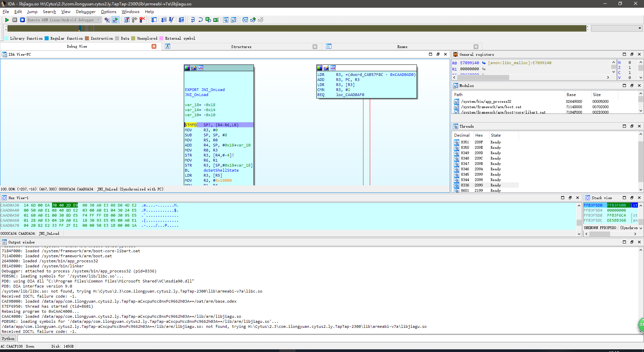
Task: Click the delete breakpoint icon with red X
Action: pos(142,20)
